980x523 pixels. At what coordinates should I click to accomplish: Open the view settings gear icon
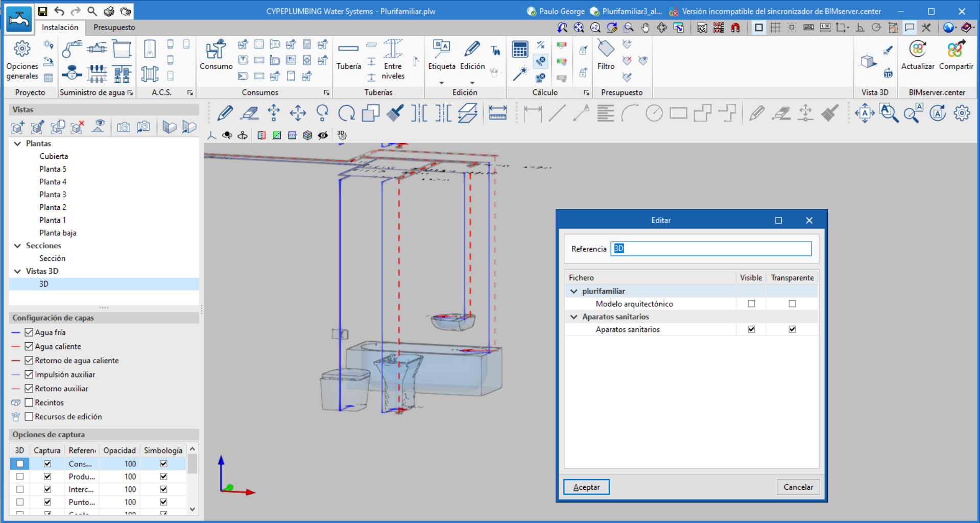962,113
